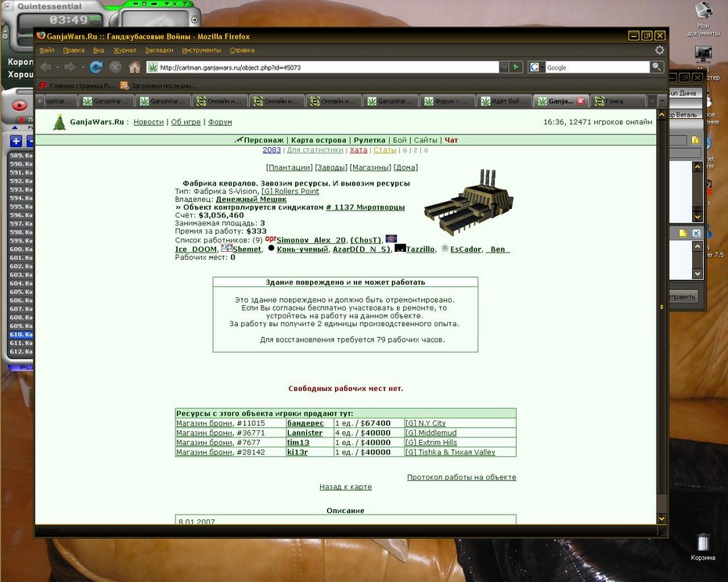Open the Правка menu

coord(74,50)
